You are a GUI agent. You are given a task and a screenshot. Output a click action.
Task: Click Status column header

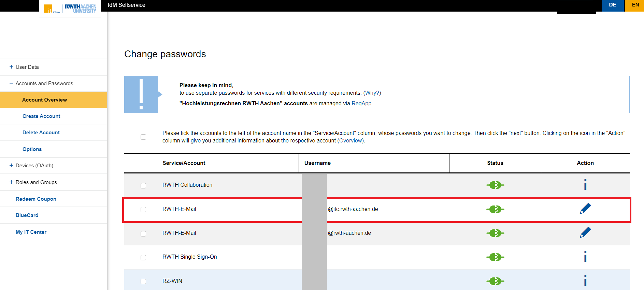[495, 163]
